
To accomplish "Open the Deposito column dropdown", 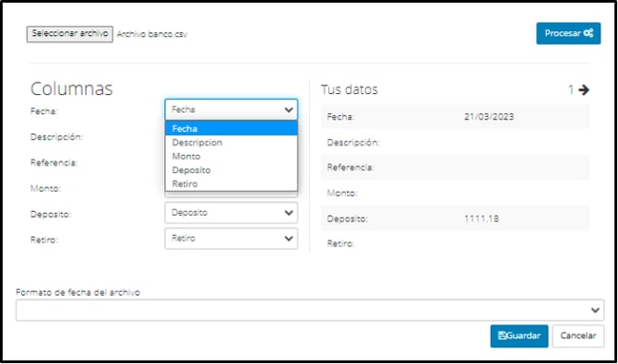I will [232, 213].
